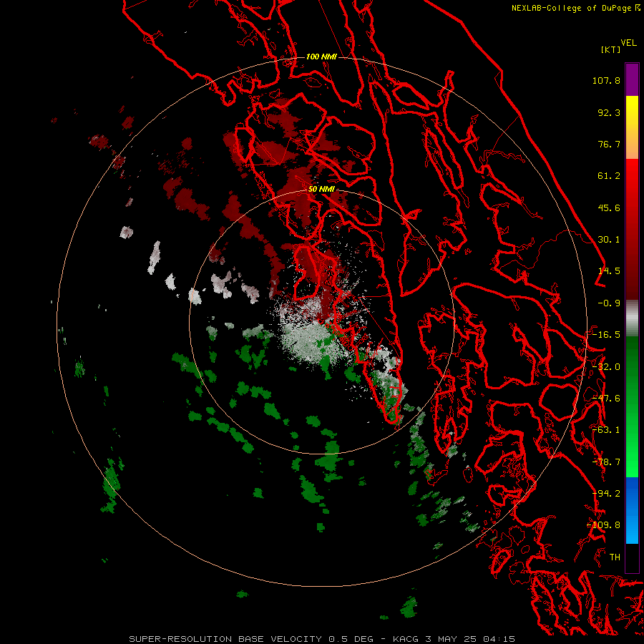Click the 107.8 velocity scale value
Screen dimensions: 644x644
click(606, 80)
